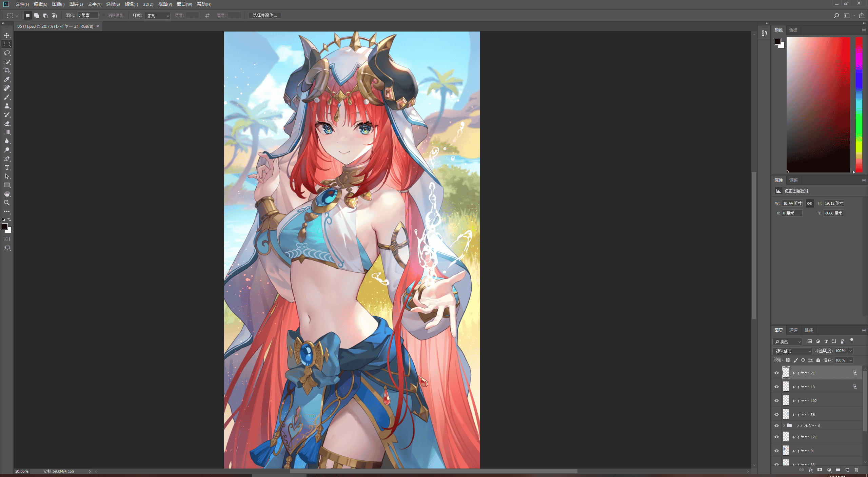Screen dimensions: 868x477
Task: Select the Hand tool
Action: click(x=7, y=194)
